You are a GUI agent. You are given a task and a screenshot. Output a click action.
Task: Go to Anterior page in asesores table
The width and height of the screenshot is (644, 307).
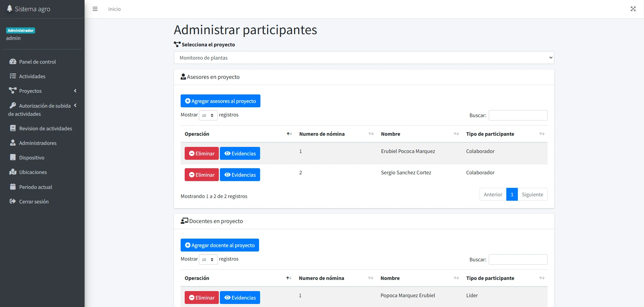[x=493, y=194]
